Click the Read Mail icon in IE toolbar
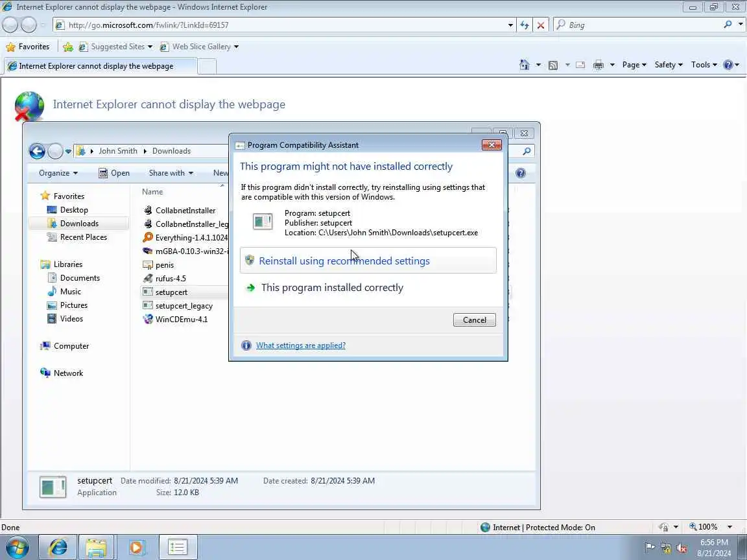 tap(580, 65)
